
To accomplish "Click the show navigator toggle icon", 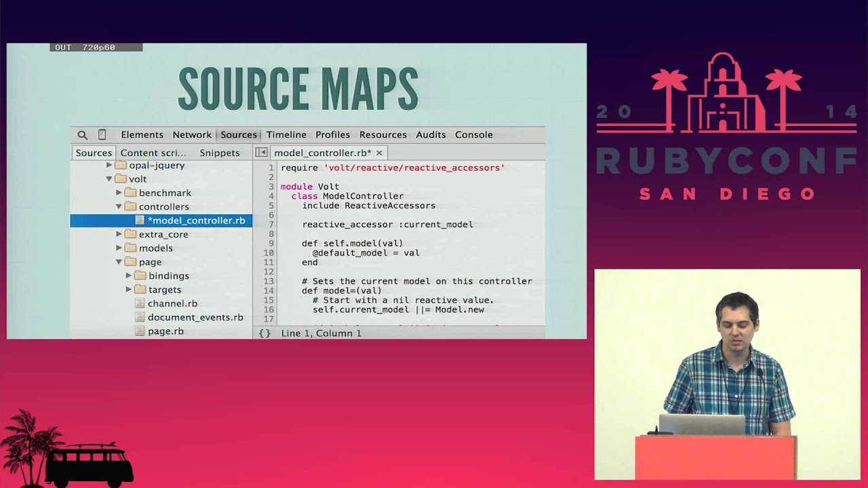I will coord(261,152).
